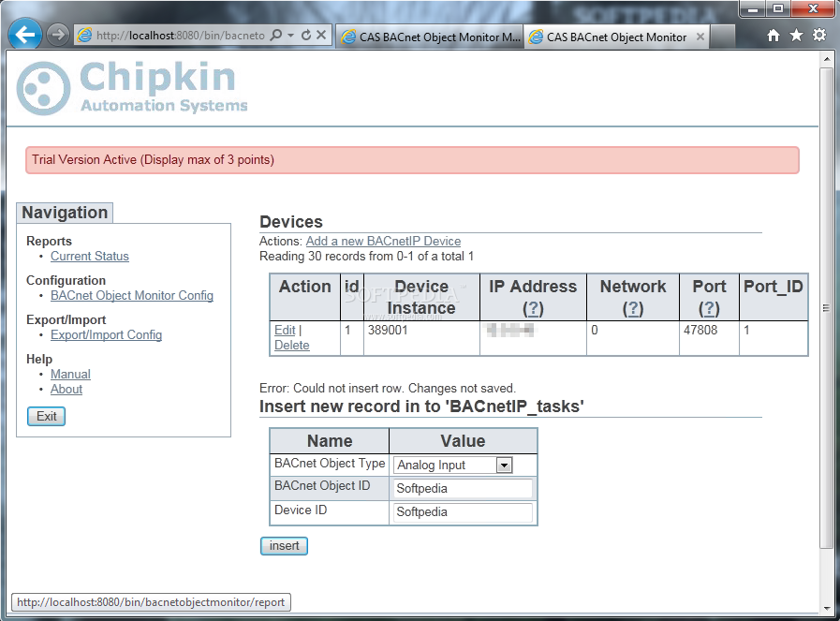Viewport: 840px width, 621px height.
Task: Click the Chipkin Automation Systems logo
Action: (x=132, y=88)
